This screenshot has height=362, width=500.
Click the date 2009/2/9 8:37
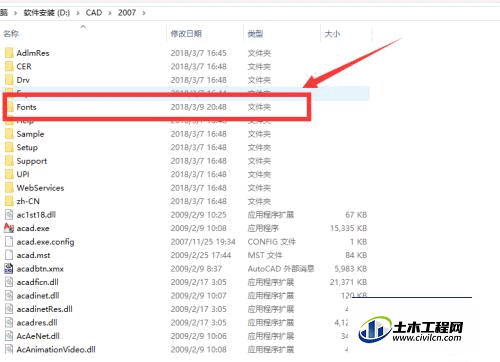pyautogui.click(x=196, y=269)
